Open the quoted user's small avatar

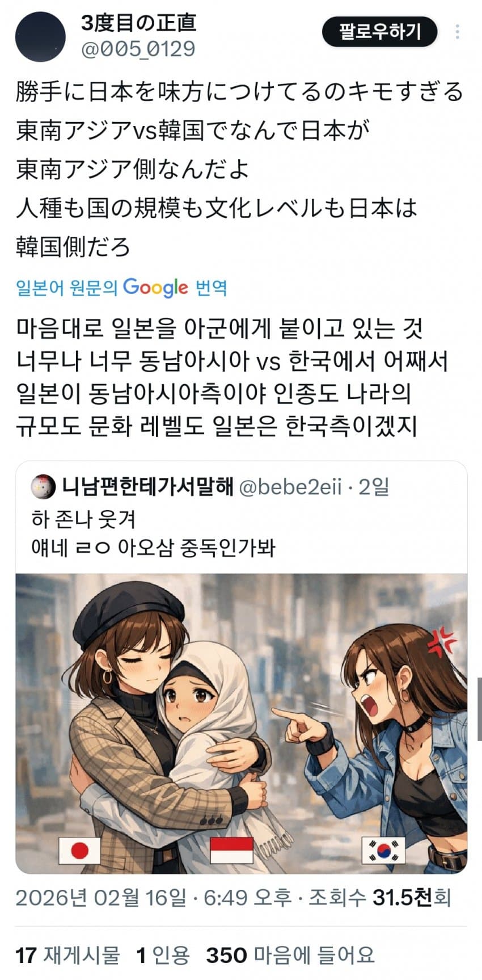43,486
